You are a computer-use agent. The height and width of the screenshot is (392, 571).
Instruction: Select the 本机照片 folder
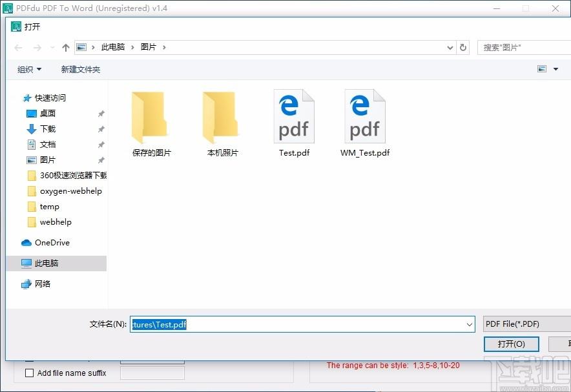[x=222, y=124]
